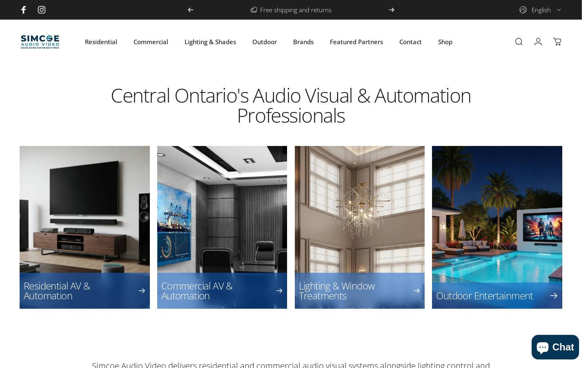Open the Featured Partners menu
This screenshot has width=588, height=368.
[356, 42]
